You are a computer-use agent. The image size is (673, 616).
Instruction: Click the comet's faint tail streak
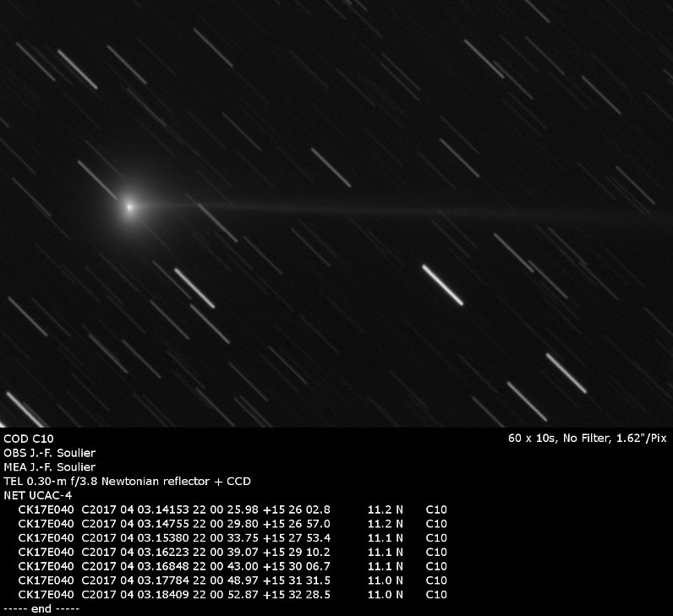pyautogui.click(x=355, y=205)
